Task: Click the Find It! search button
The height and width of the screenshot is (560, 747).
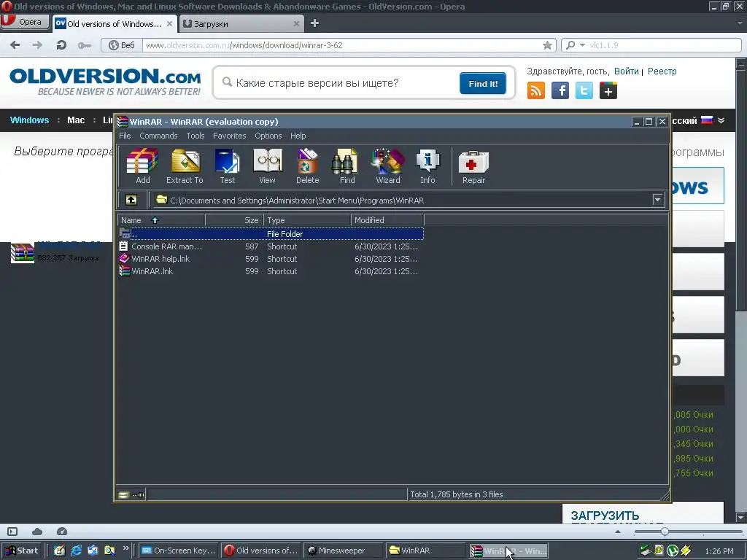Action: (483, 84)
